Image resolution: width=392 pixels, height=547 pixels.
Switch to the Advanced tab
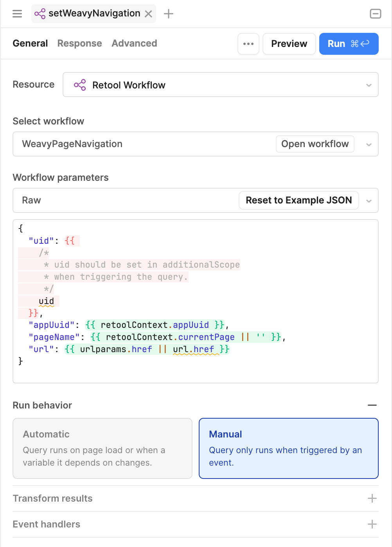point(134,43)
